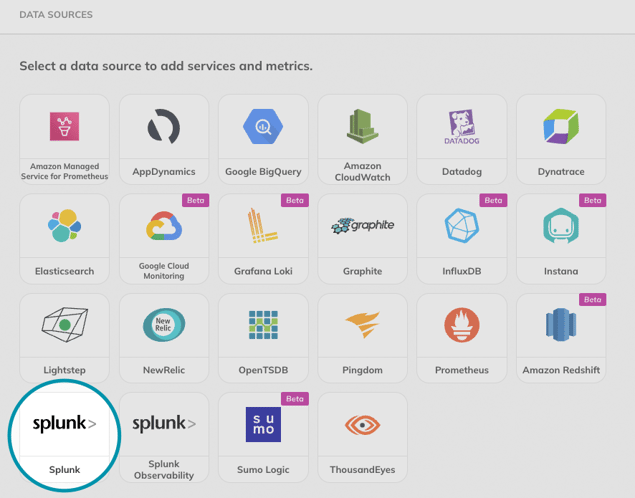635x498 pixels.
Task: Click the New Relic logo
Action: pos(164,325)
